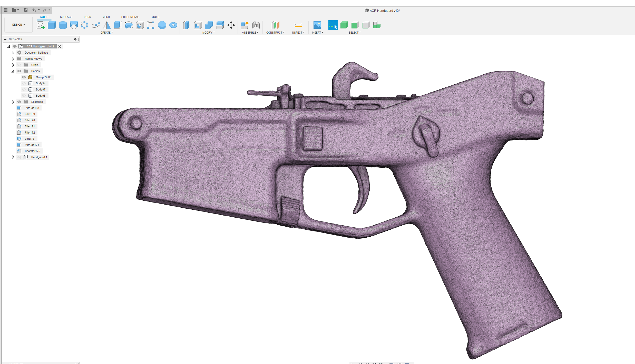Screen dimensions: 635x364
Task: Toggle visibility of the Sketches folder
Action: click(19, 102)
